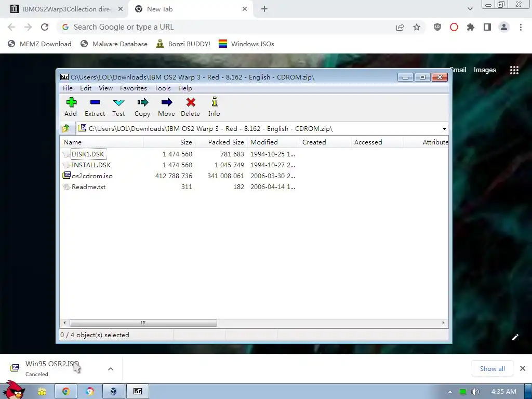
Task: Select the DISK1.DSK file name
Action: click(88, 154)
